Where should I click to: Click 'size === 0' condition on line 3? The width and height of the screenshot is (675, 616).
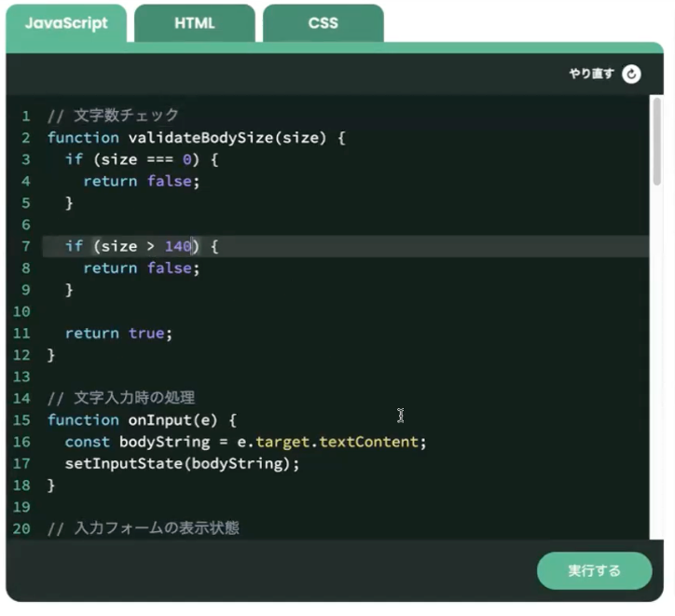[146, 159]
